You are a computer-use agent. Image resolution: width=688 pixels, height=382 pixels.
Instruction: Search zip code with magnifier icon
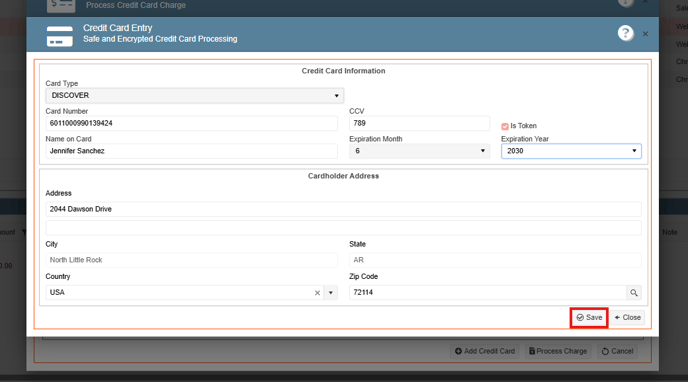click(634, 293)
